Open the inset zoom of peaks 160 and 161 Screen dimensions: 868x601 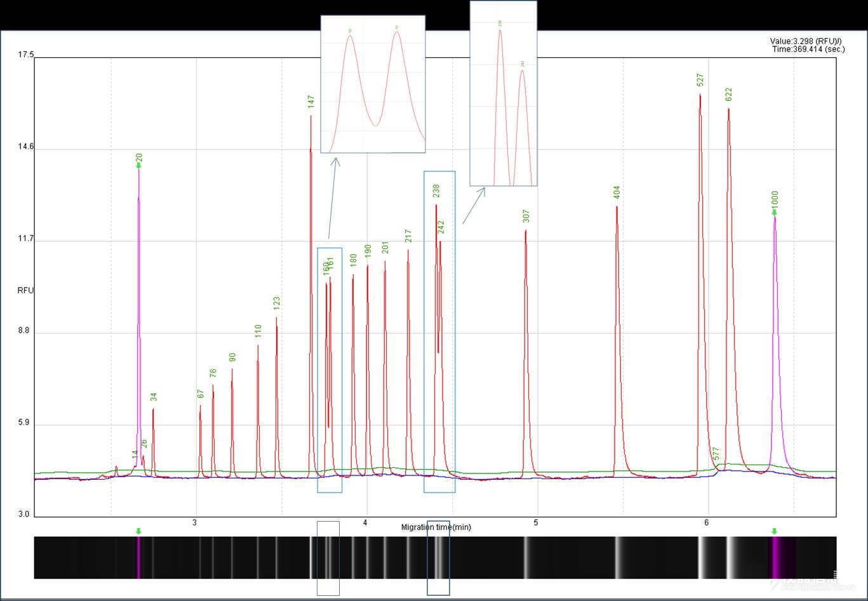point(373,84)
